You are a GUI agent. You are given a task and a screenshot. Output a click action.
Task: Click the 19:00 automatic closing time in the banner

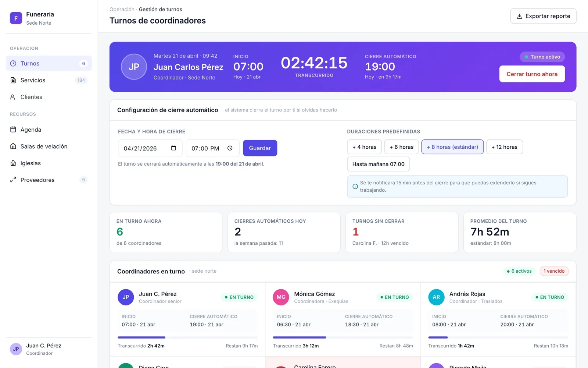point(380,67)
